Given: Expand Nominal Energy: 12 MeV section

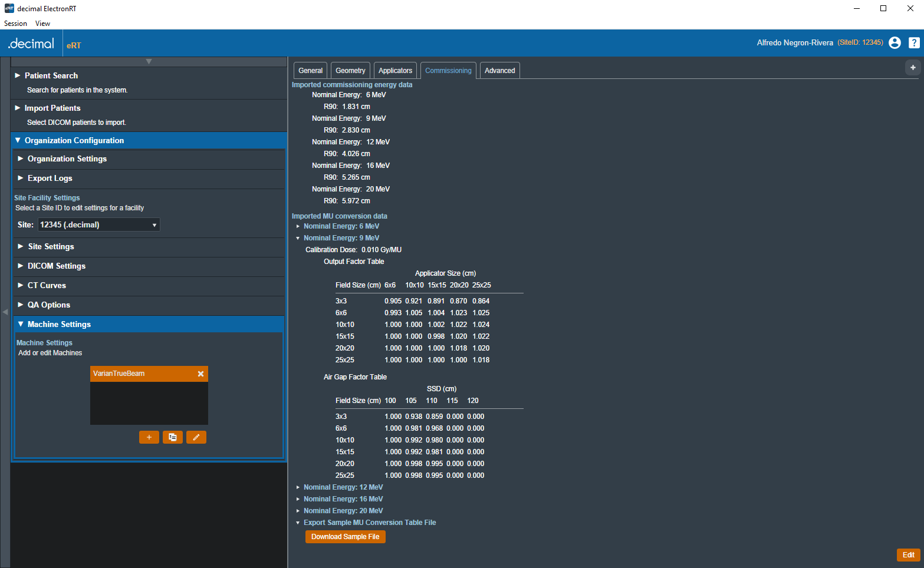Looking at the screenshot, I should click(343, 487).
